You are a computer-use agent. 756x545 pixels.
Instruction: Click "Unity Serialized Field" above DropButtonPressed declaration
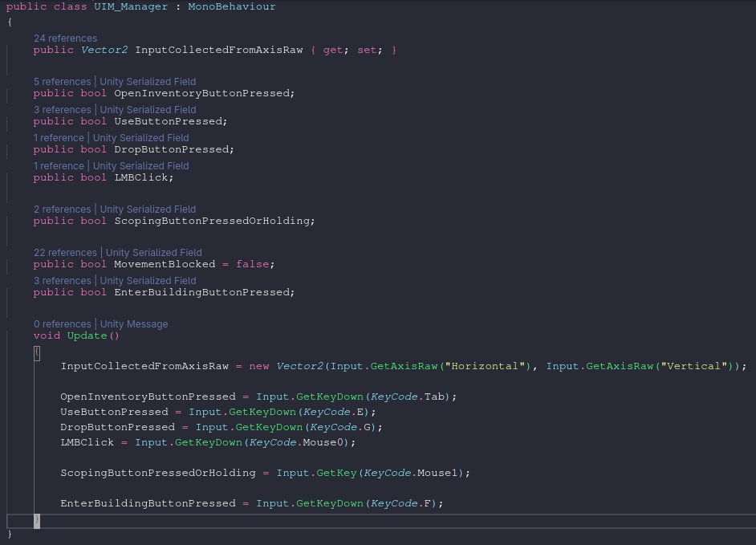coord(140,137)
